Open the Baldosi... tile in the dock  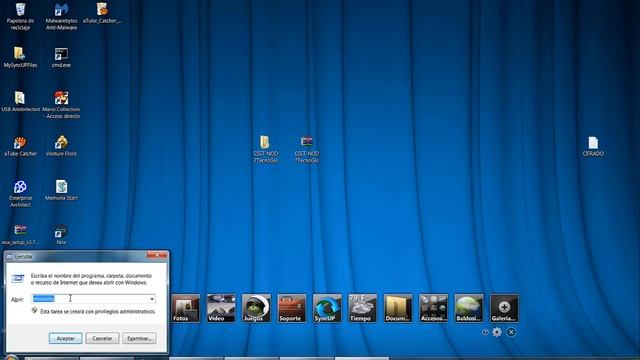[469, 308]
